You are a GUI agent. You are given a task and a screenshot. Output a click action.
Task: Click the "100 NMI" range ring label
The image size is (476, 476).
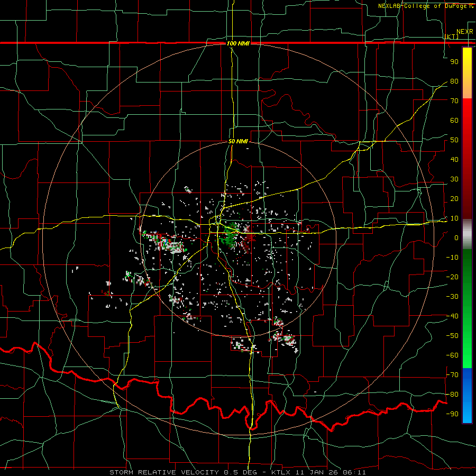pos(238,43)
